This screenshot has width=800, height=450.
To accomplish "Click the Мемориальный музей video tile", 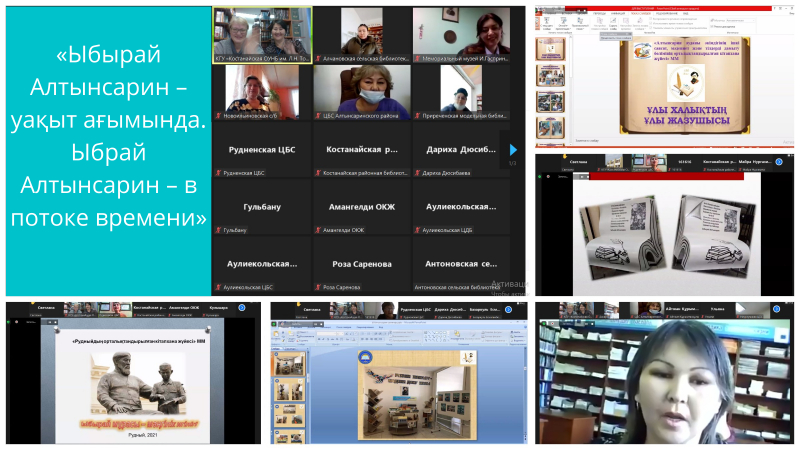I will pyautogui.click(x=460, y=33).
